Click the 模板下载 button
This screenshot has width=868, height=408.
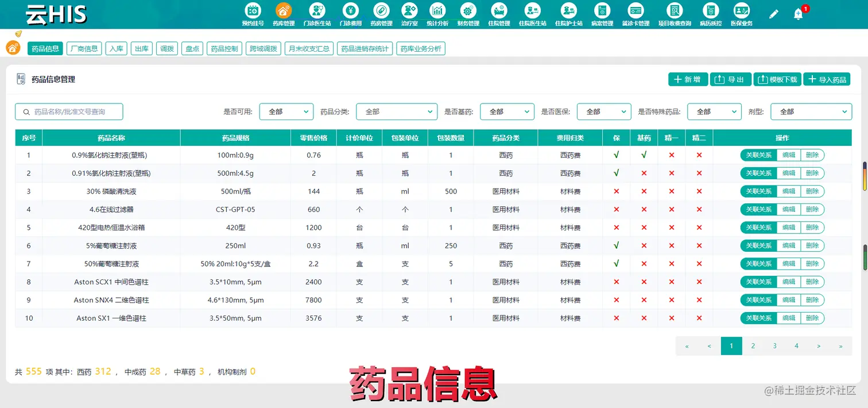(x=777, y=79)
